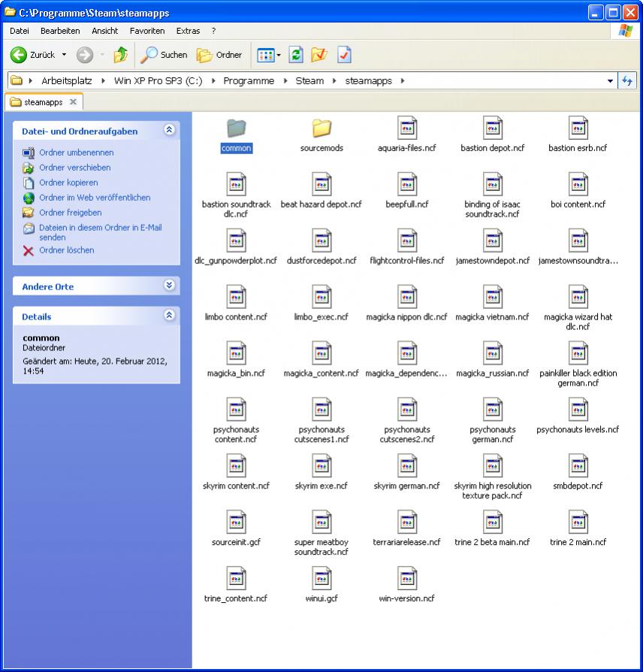Select trine 2 main.ncf file icon
The image size is (643, 672).
578,522
